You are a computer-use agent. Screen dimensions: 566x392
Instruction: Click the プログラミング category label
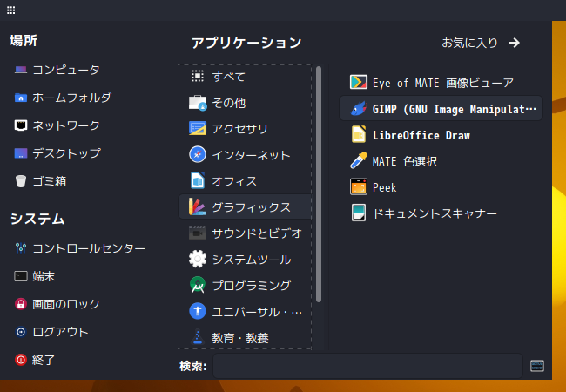coord(252,286)
